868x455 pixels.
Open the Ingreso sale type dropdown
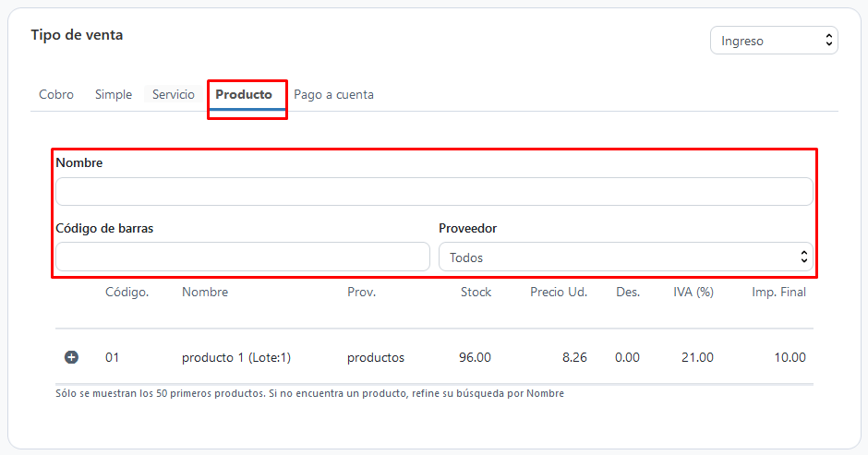click(x=774, y=41)
